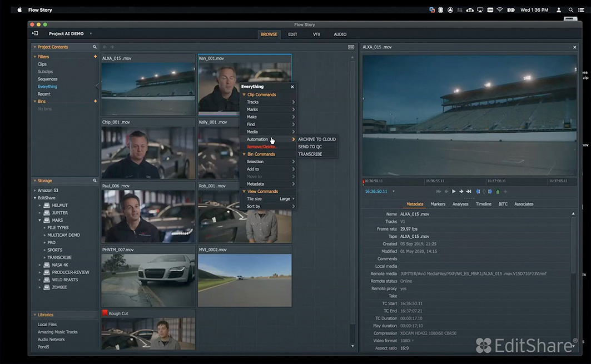
Task: Jump to clip end in viewer controls
Action: point(469,192)
